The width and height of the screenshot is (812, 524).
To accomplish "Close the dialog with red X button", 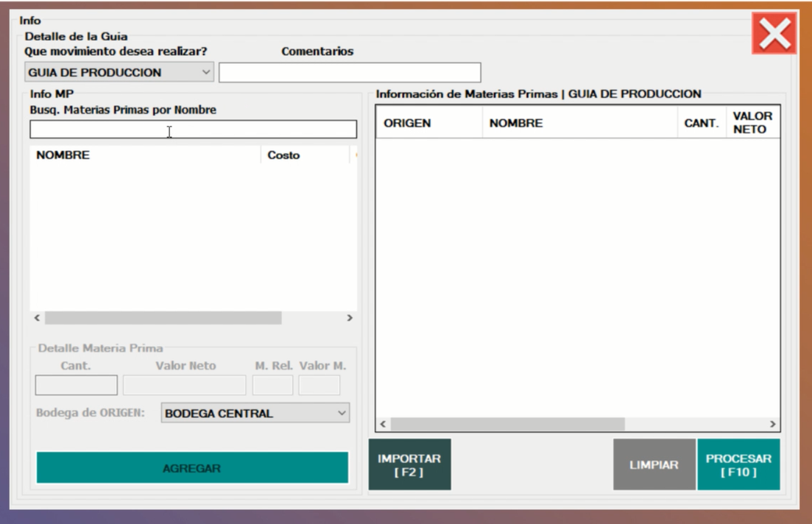I will [x=774, y=33].
